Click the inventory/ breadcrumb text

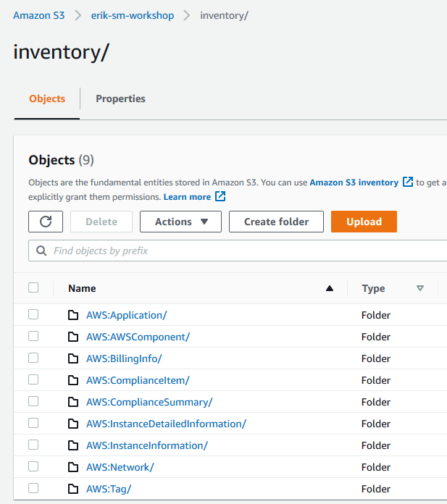pyautogui.click(x=224, y=15)
